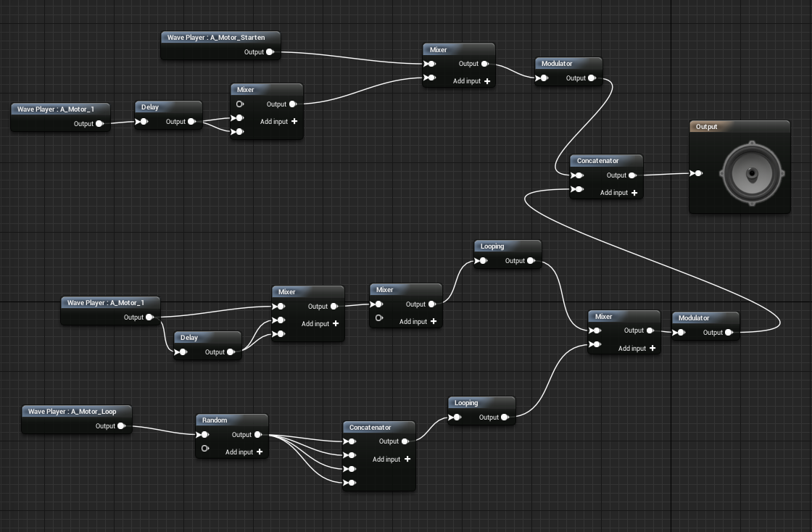Image resolution: width=812 pixels, height=532 pixels.
Task: Click Output pin of A_Motor_1 Wave Player wired only to Delay
Action: click(x=99, y=124)
